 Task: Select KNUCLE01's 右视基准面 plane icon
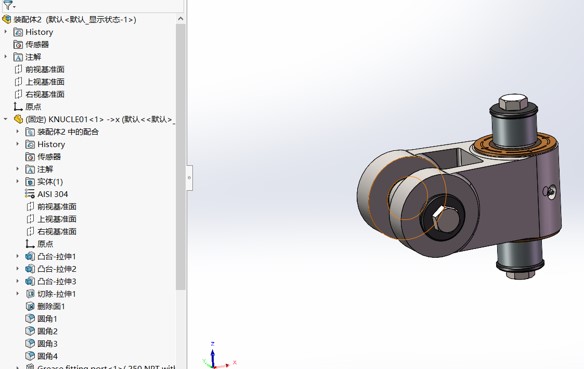[30, 232]
